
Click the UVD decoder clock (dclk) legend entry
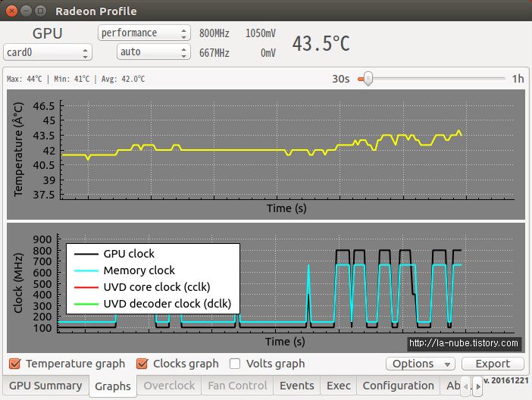click(x=152, y=304)
